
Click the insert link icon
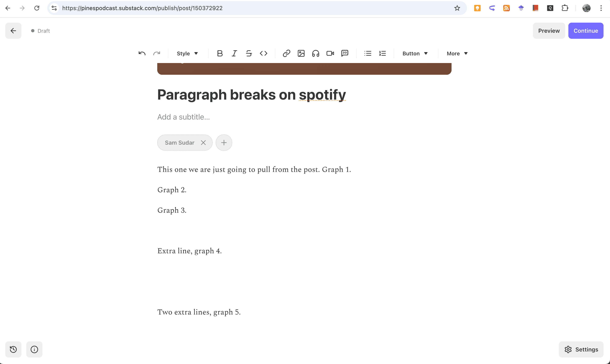[286, 54]
